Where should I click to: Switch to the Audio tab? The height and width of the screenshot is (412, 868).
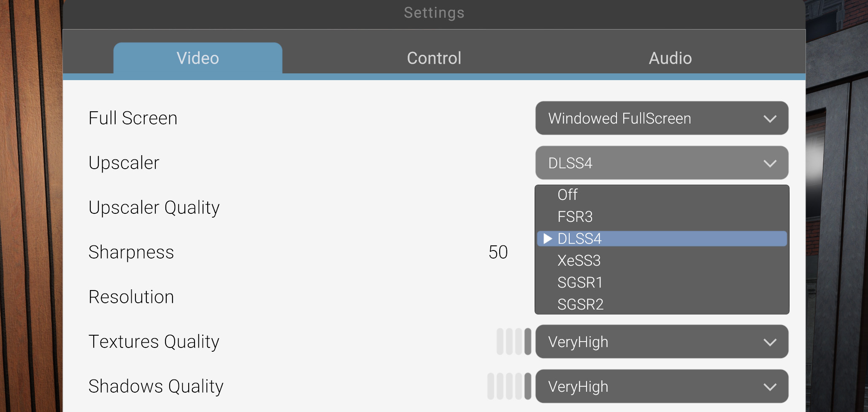click(670, 58)
